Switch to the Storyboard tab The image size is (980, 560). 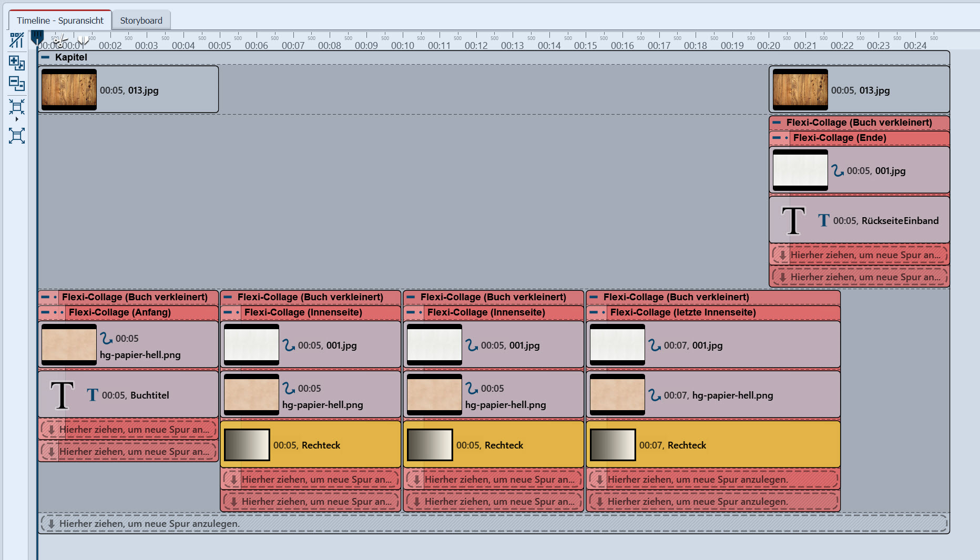tap(141, 21)
